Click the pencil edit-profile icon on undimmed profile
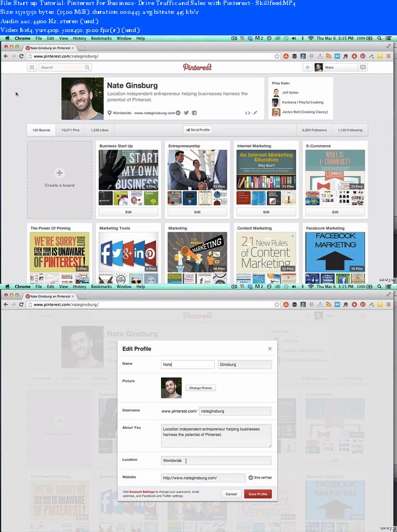 click(x=255, y=113)
